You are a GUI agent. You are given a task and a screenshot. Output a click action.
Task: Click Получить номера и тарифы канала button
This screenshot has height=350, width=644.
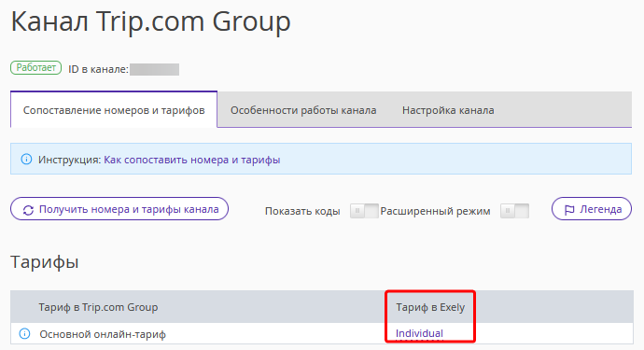(119, 209)
